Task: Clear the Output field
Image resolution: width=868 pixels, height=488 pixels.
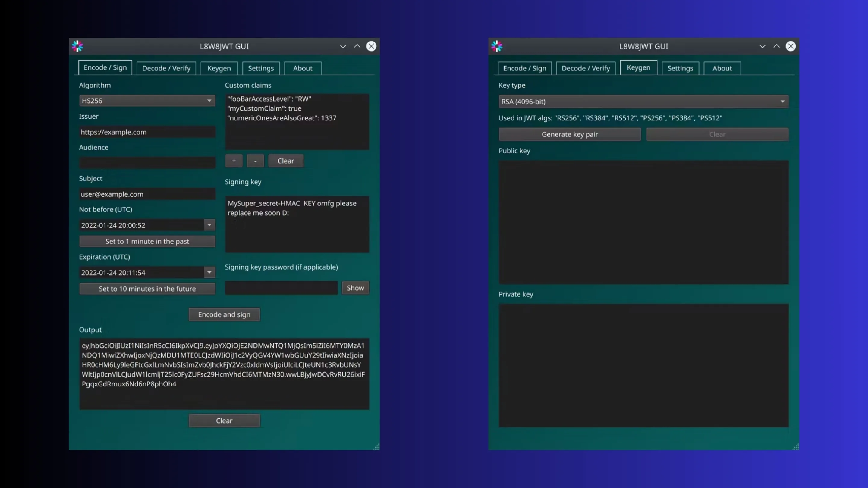Action: point(224,421)
